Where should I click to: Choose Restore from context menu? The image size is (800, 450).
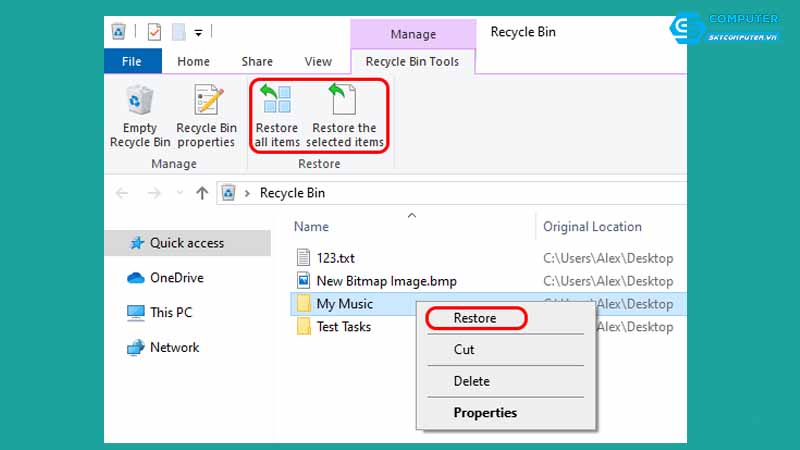pyautogui.click(x=475, y=318)
